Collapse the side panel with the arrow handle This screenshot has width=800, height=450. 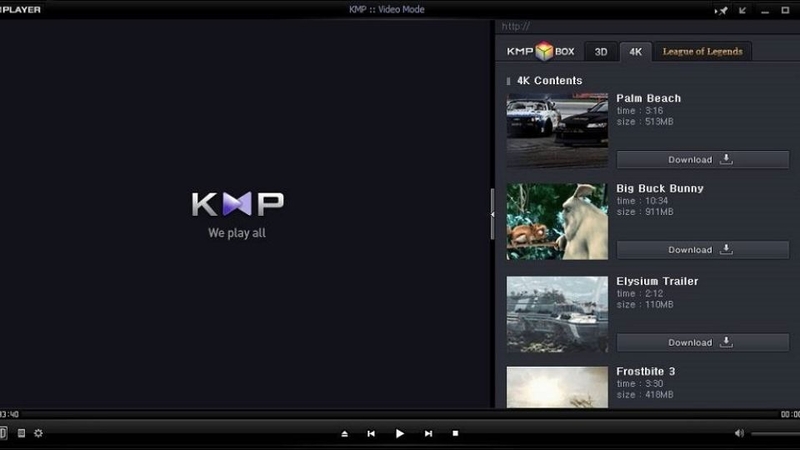[492, 214]
